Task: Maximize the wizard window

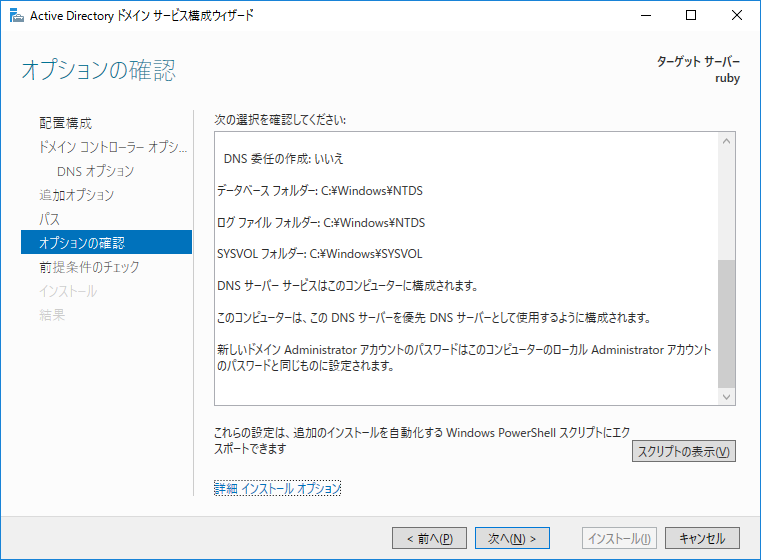Action: pos(691,16)
